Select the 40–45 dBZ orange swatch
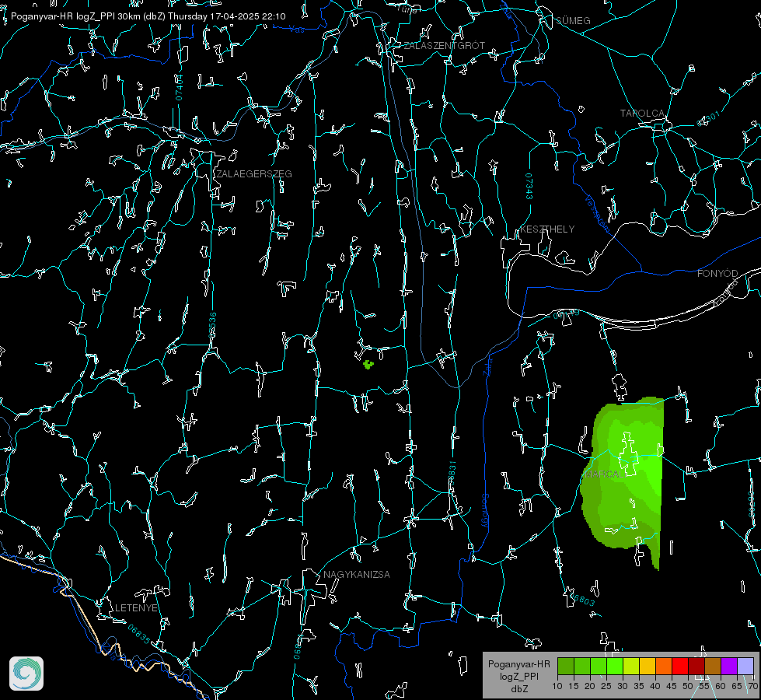The width and height of the screenshot is (761, 700). 664,666
